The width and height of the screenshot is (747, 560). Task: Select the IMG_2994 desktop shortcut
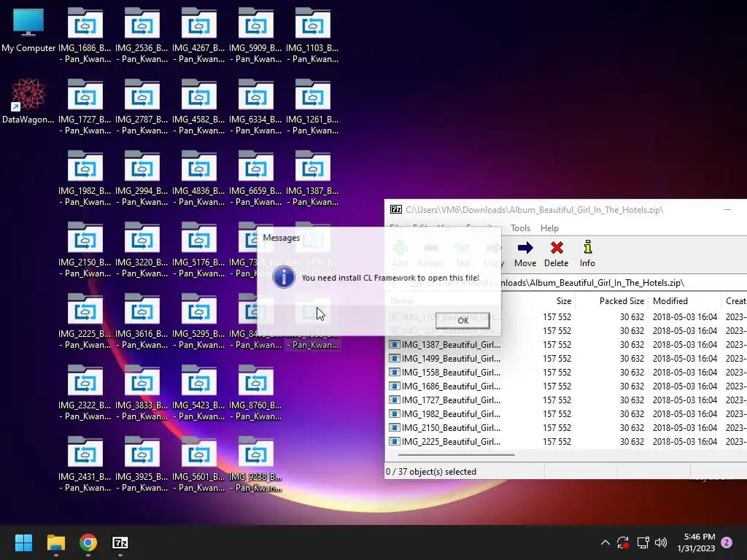tap(142, 179)
